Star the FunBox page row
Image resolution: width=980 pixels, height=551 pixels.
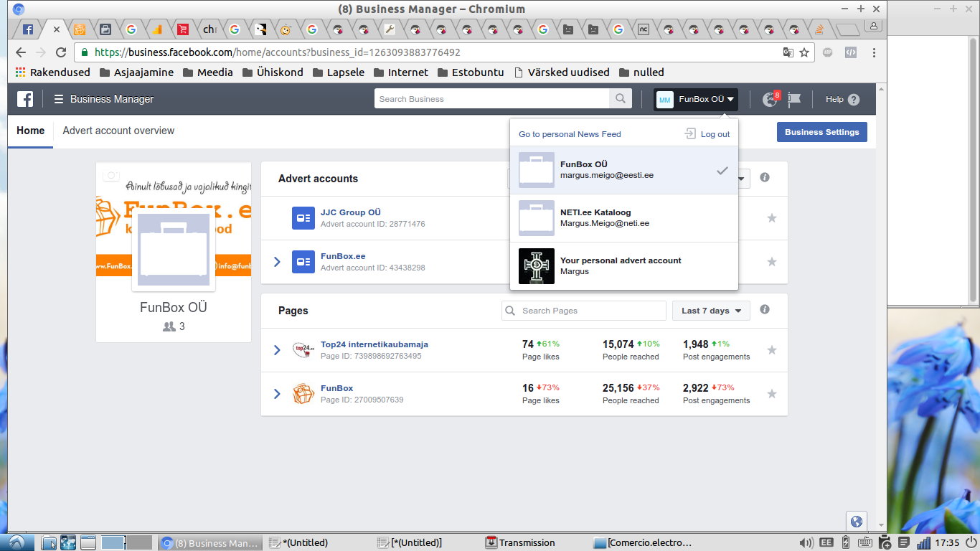pyautogui.click(x=772, y=393)
